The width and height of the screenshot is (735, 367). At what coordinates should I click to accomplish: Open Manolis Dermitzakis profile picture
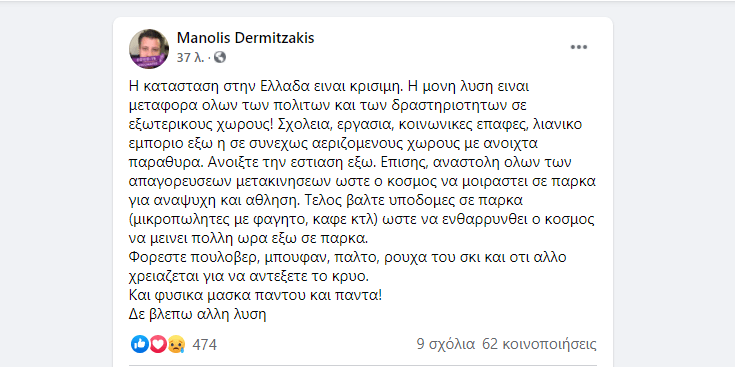click(149, 49)
